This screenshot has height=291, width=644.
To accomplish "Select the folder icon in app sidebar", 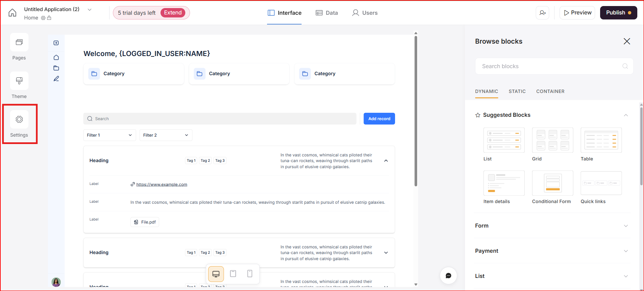I will coord(56,68).
